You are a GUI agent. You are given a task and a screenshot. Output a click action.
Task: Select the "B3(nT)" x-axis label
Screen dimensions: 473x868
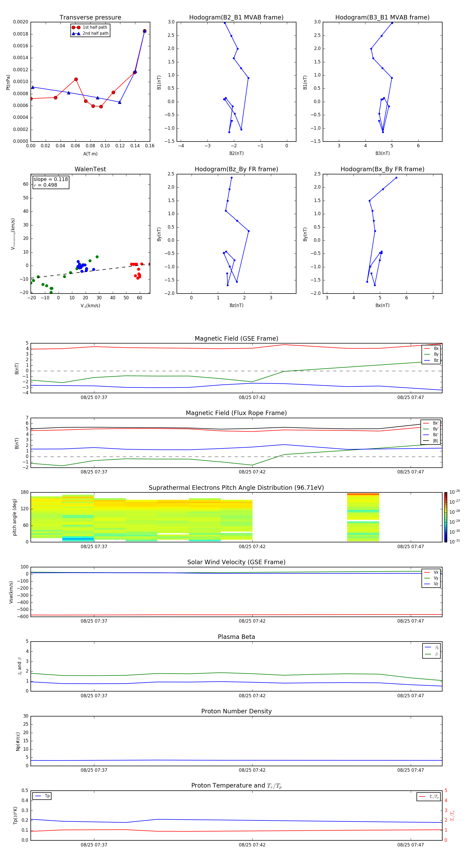tap(382, 153)
